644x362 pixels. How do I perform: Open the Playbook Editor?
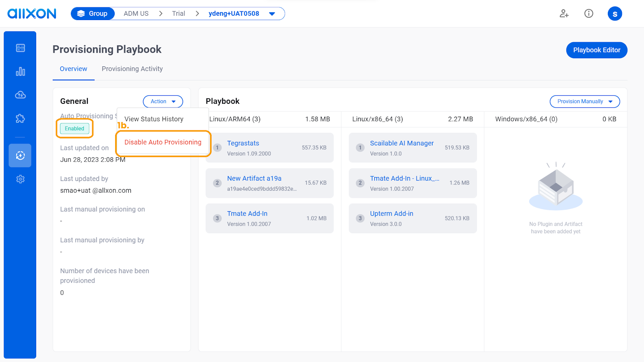click(x=597, y=50)
